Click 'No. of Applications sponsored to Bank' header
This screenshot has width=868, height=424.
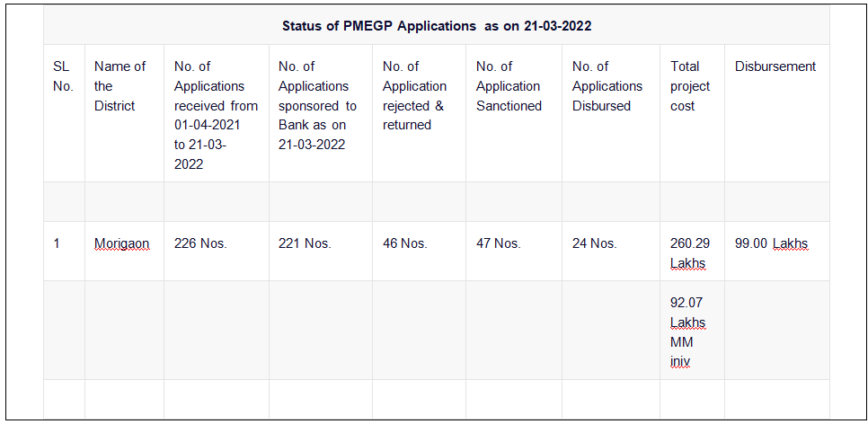point(321,113)
